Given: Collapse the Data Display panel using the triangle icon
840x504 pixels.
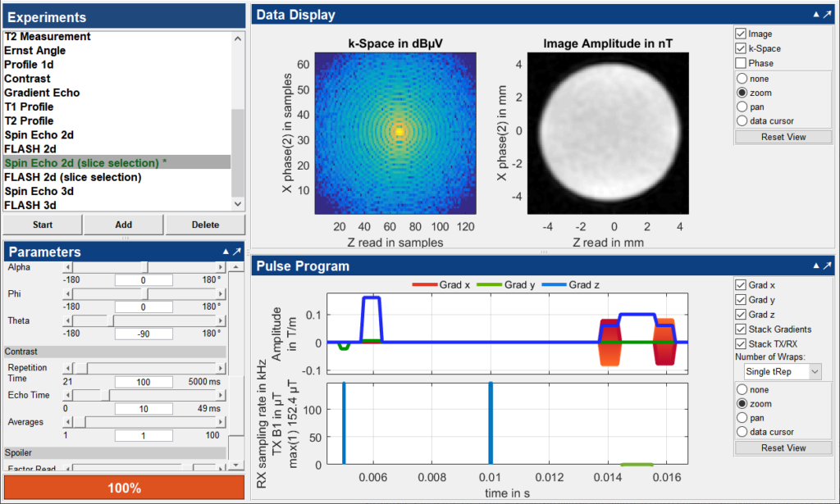Looking at the screenshot, I should pos(816,15).
